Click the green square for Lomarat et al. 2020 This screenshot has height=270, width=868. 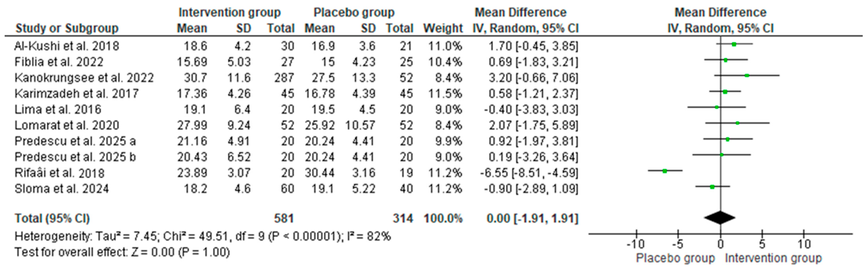click(x=737, y=123)
